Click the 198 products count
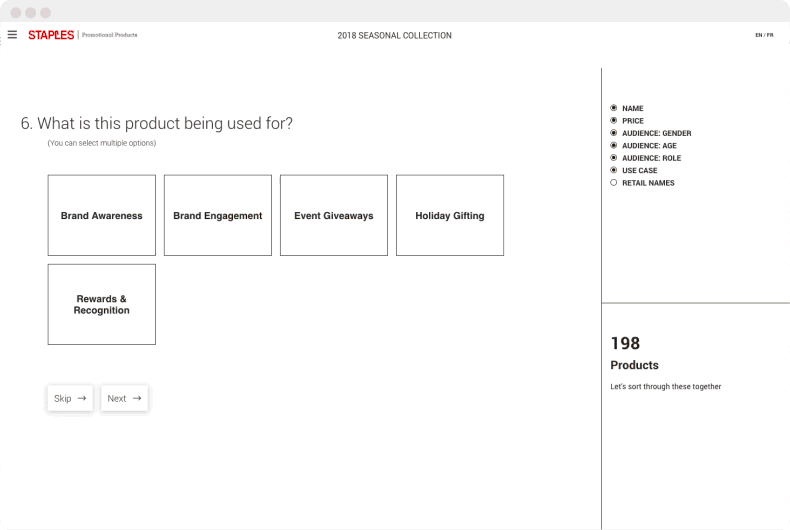The height and width of the screenshot is (530, 790). tap(625, 343)
